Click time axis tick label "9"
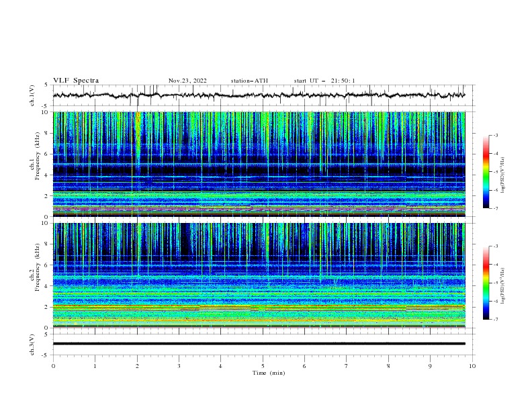 point(430,366)
